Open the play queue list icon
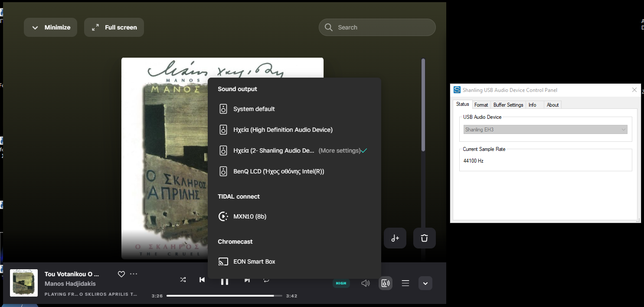644x307 pixels. click(405, 283)
